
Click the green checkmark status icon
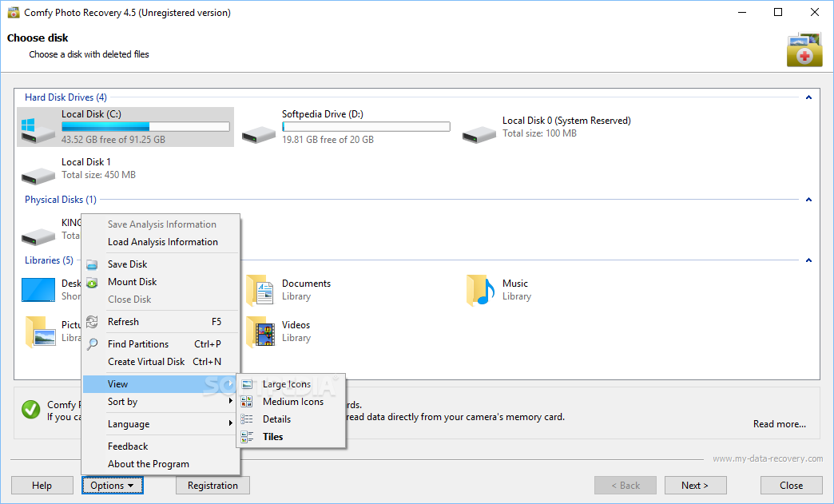(31, 410)
